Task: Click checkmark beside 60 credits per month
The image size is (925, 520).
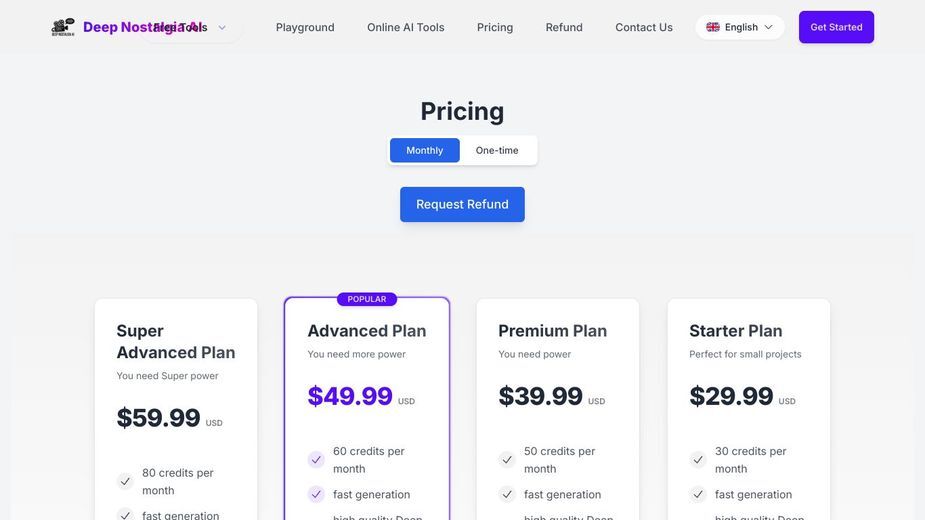Action: [x=316, y=460]
